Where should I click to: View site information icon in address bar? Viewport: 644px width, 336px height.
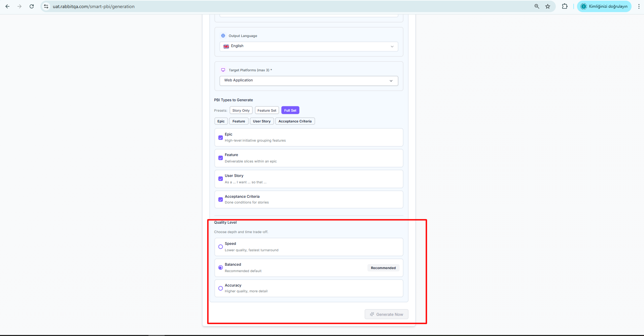point(46,6)
